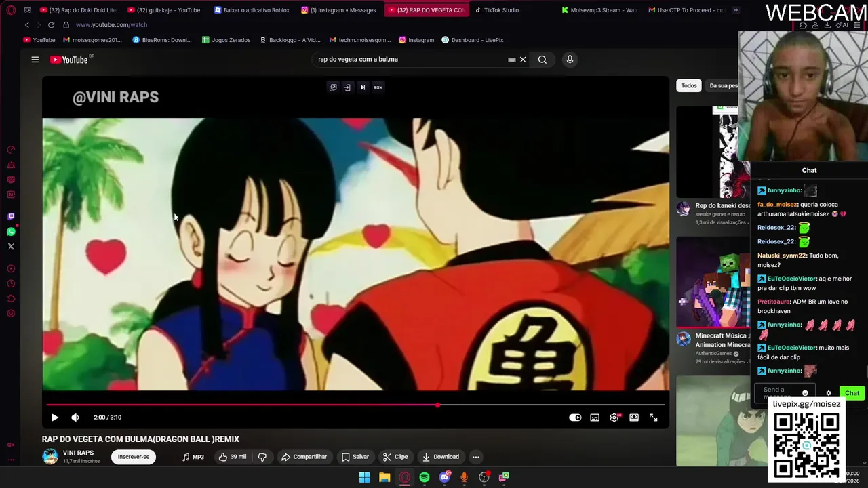Image resolution: width=868 pixels, height=488 pixels.
Task: Open sidebar settings gear in Opera
Action: tap(11, 314)
